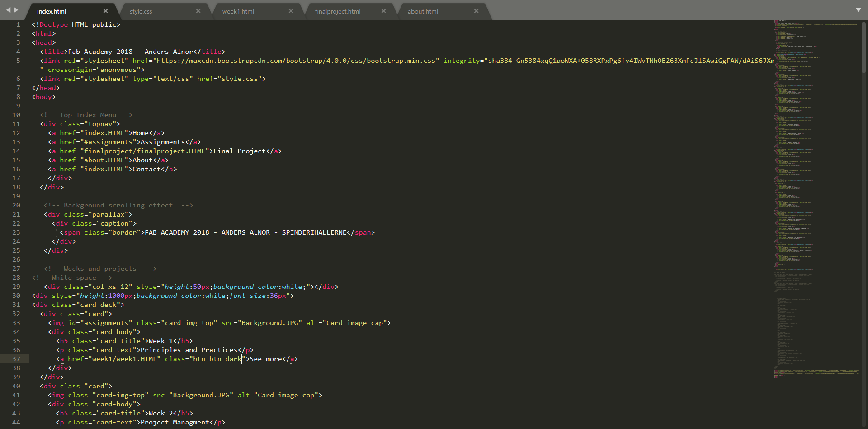Click the vertical scrollbar thumb
This screenshot has height=429, width=868.
(x=863, y=47)
